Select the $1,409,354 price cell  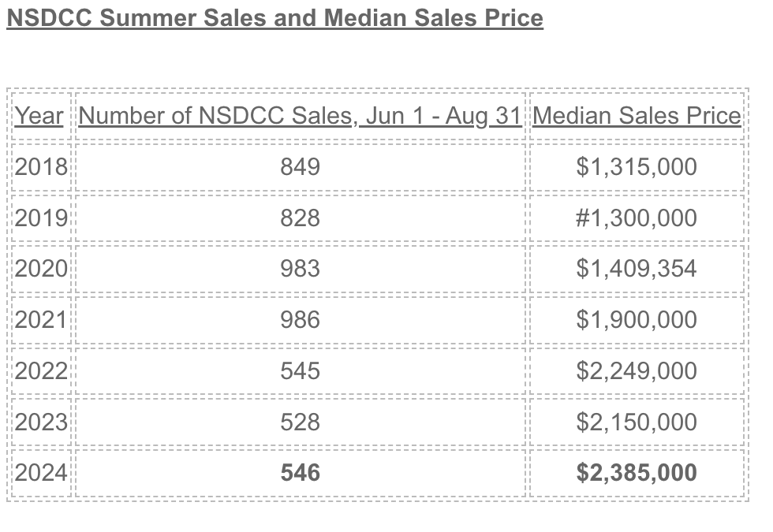point(637,269)
